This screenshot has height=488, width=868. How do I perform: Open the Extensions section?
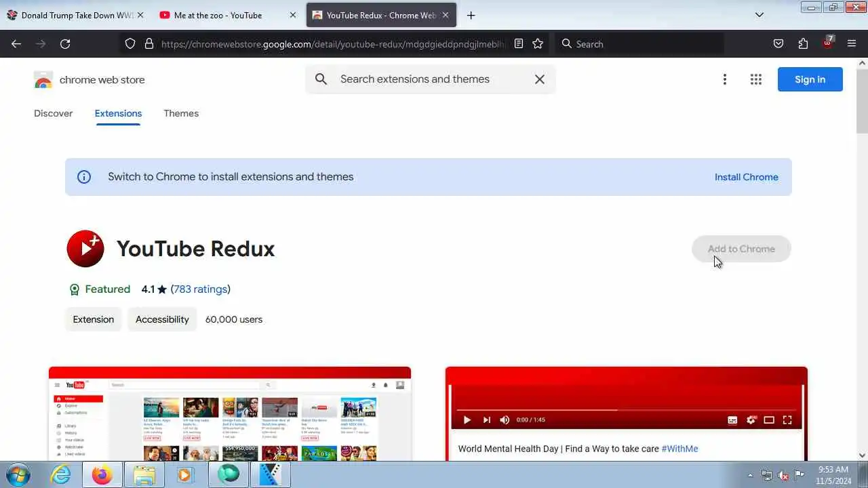118,113
